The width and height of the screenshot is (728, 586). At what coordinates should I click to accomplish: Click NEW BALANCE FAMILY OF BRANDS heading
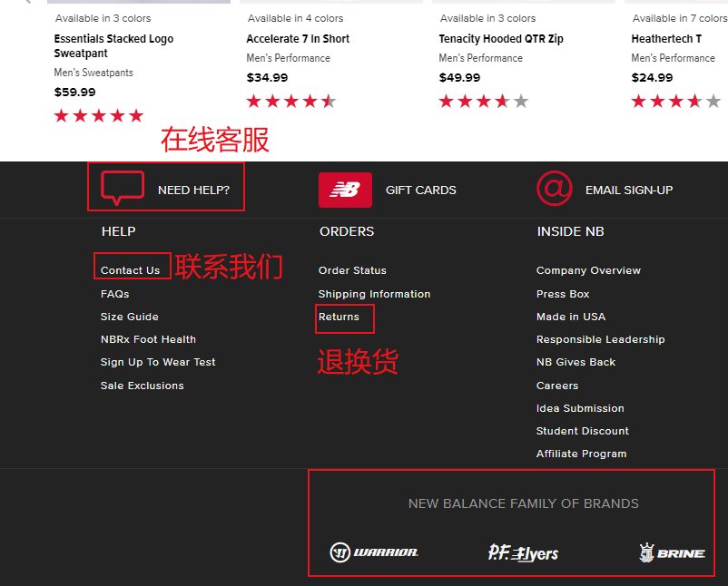point(523,503)
